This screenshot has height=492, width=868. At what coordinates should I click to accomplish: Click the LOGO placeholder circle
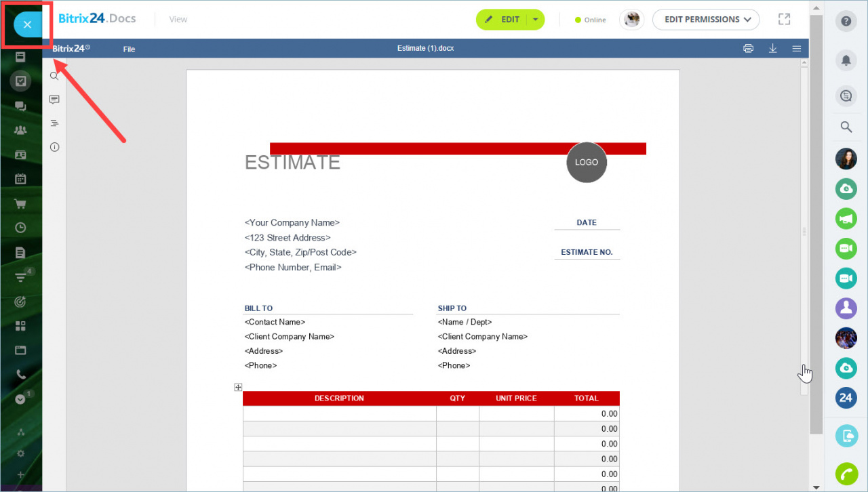tap(587, 163)
